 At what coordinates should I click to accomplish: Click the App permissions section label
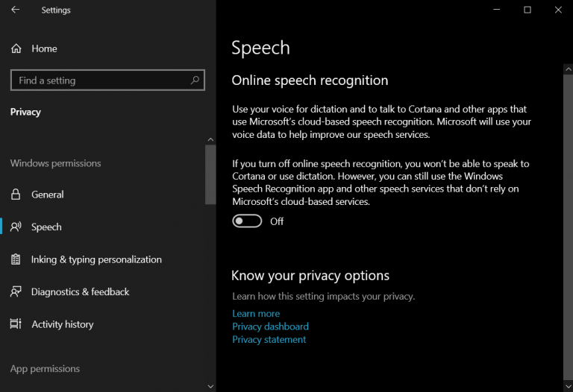click(x=45, y=369)
